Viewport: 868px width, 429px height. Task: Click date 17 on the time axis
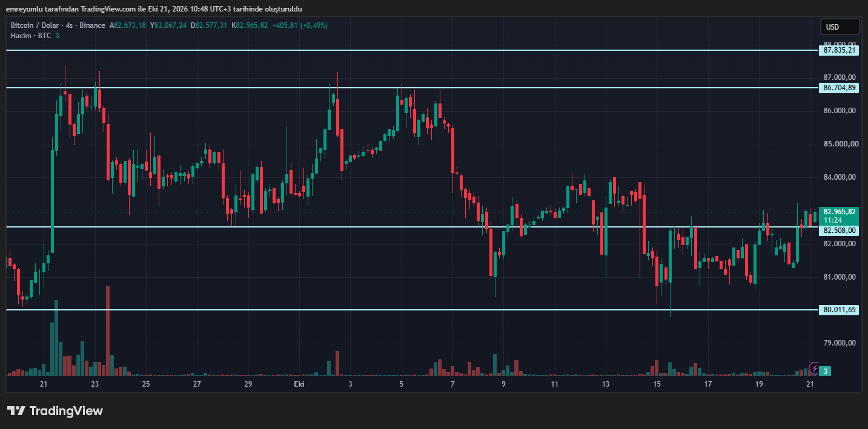point(707,384)
